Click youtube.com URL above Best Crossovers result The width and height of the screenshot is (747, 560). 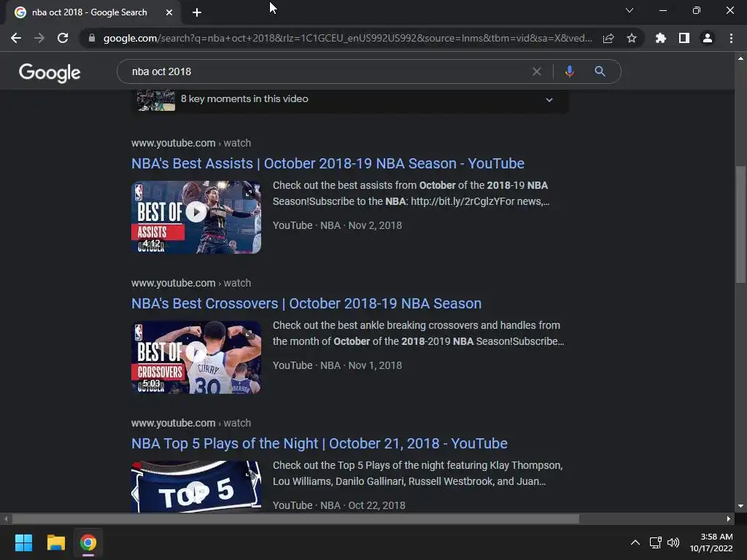click(191, 283)
